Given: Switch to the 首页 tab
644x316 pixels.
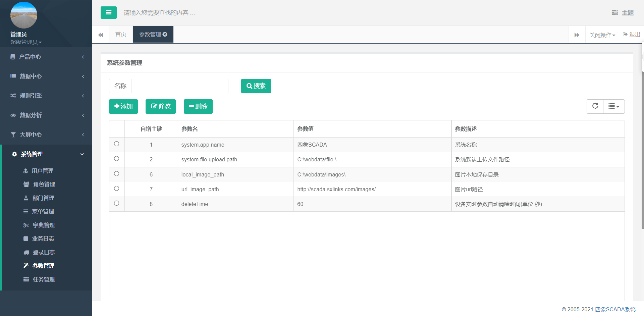Looking at the screenshot, I should click(x=121, y=35).
